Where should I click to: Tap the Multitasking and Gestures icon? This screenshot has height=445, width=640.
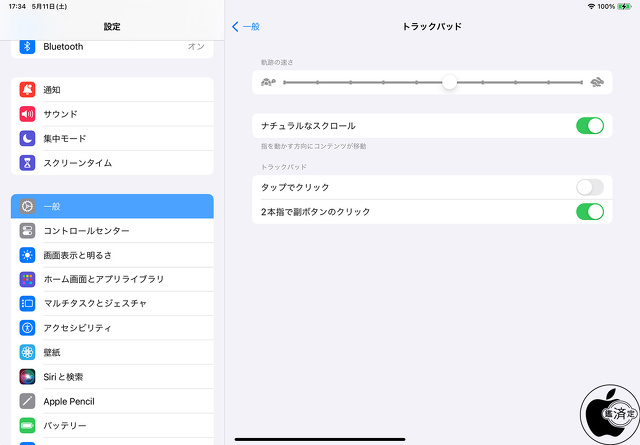click(x=27, y=303)
